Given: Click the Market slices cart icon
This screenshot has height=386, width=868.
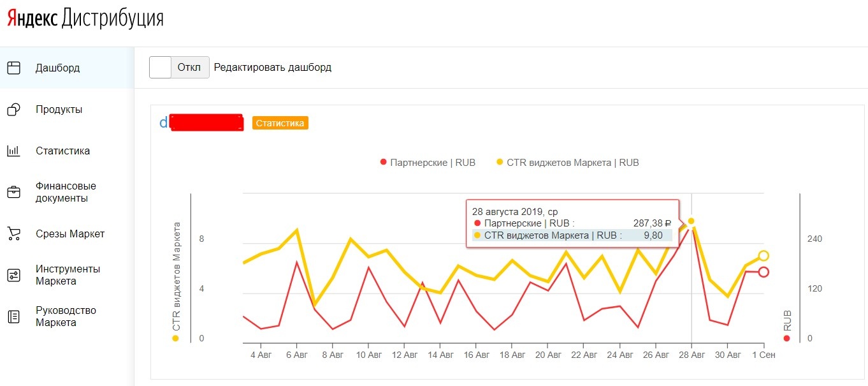Looking at the screenshot, I should coord(13,234).
